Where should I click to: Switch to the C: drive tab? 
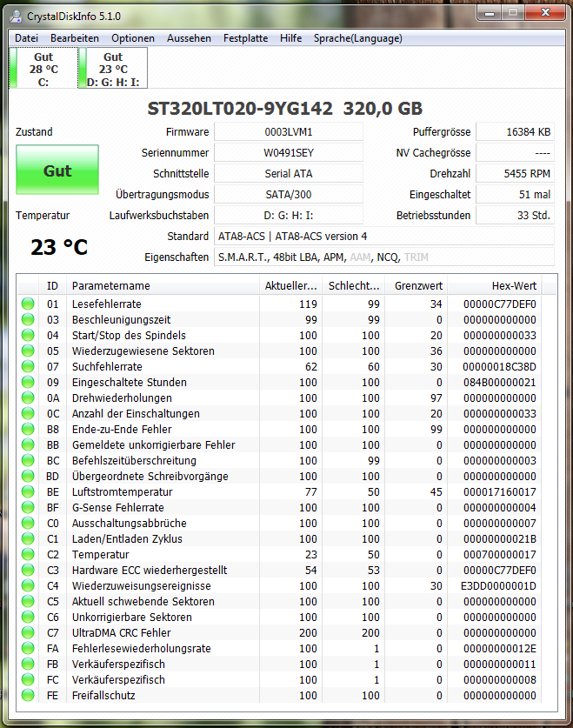[x=43, y=68]
